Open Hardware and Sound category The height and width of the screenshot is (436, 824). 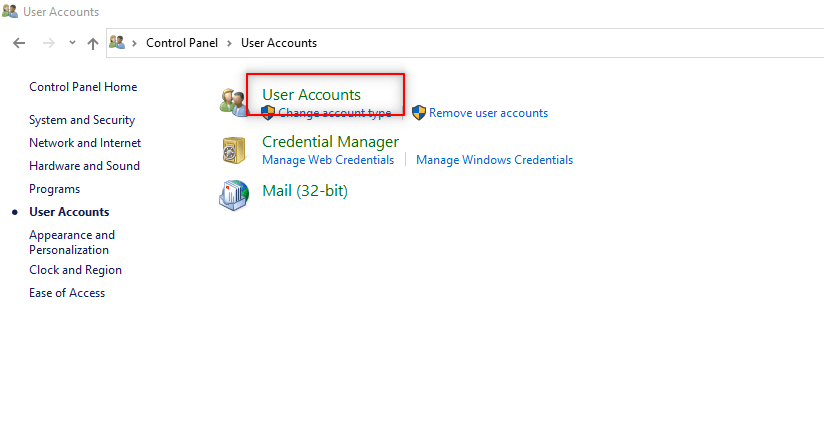click(85, 166)
